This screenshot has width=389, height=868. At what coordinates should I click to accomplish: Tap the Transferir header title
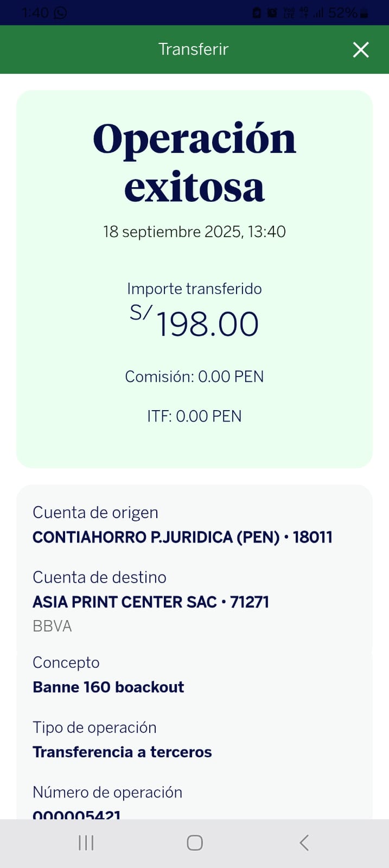(193, 49)
